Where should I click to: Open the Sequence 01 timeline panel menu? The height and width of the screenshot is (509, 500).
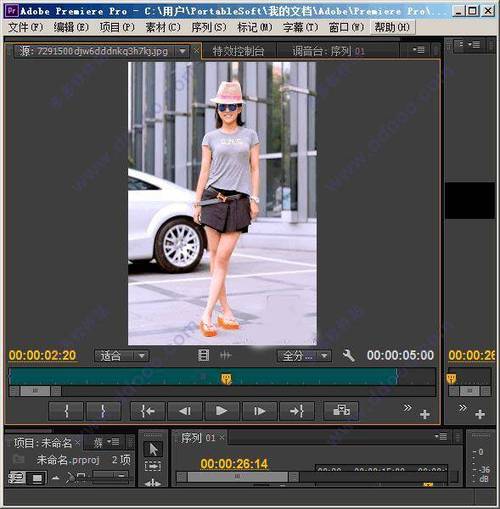tap(441, 436)
